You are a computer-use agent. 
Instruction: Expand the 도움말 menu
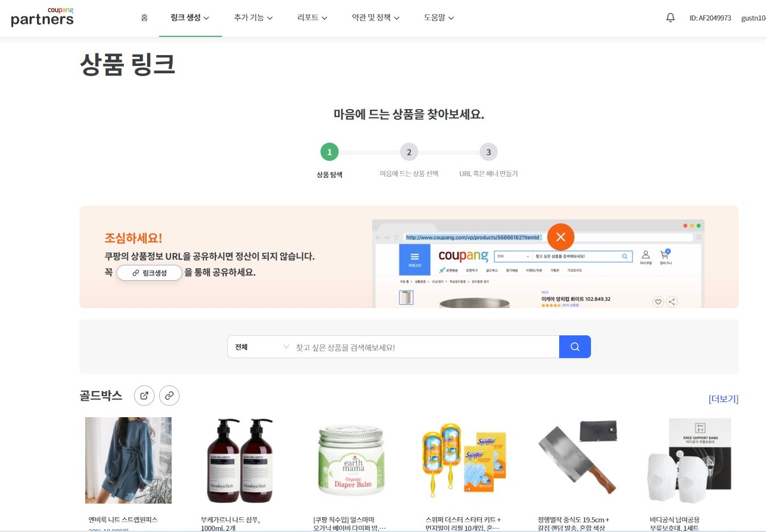click(x=439, y=18)
